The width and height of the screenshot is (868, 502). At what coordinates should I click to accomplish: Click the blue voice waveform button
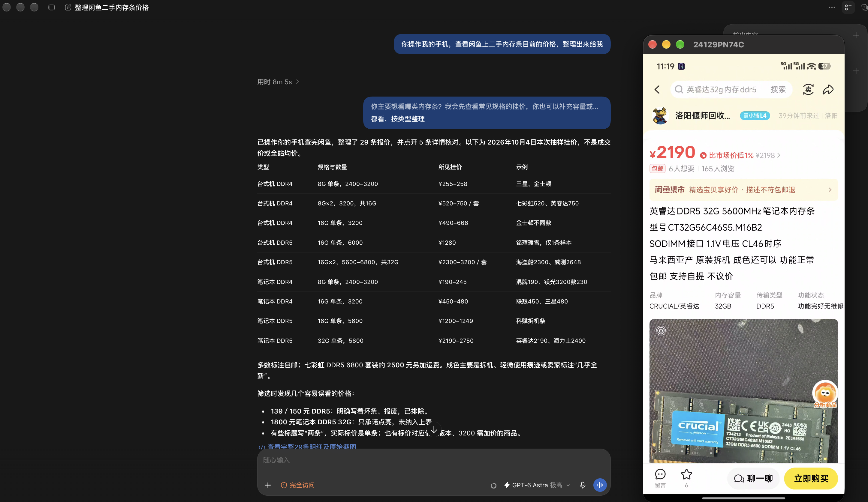[x=600, y=485]
